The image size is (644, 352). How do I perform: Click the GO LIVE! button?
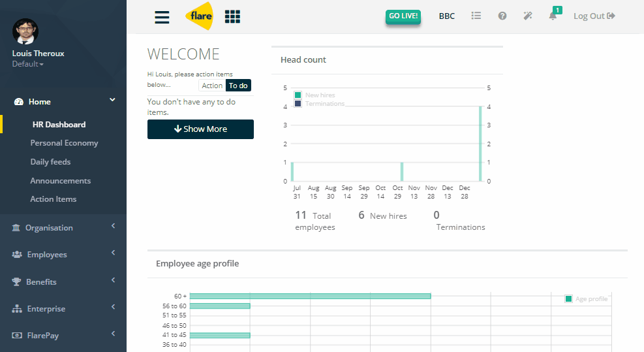tap(403, 16)
